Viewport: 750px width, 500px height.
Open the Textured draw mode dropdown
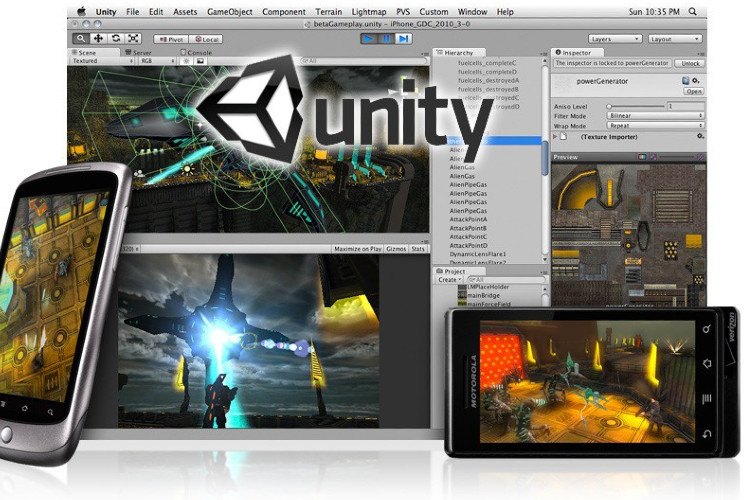click(102, 61)
